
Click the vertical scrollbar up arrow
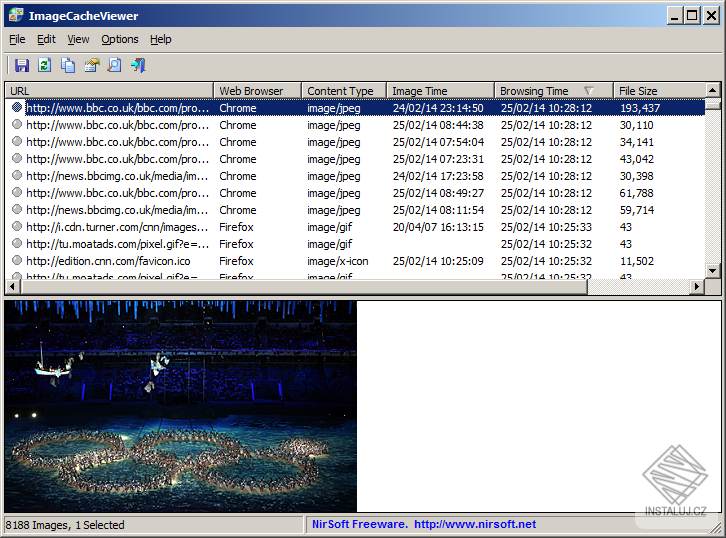713,90
